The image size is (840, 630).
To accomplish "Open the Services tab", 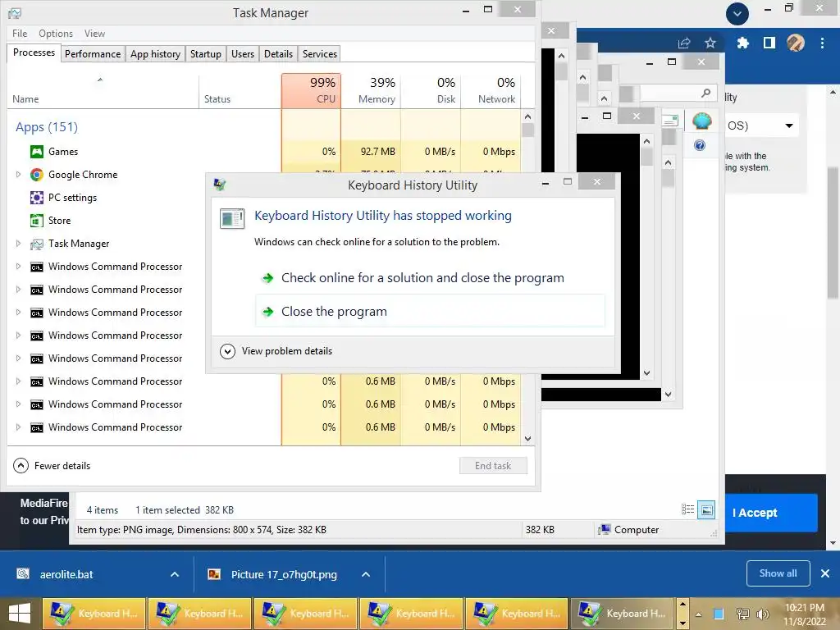I will [319, 54].
